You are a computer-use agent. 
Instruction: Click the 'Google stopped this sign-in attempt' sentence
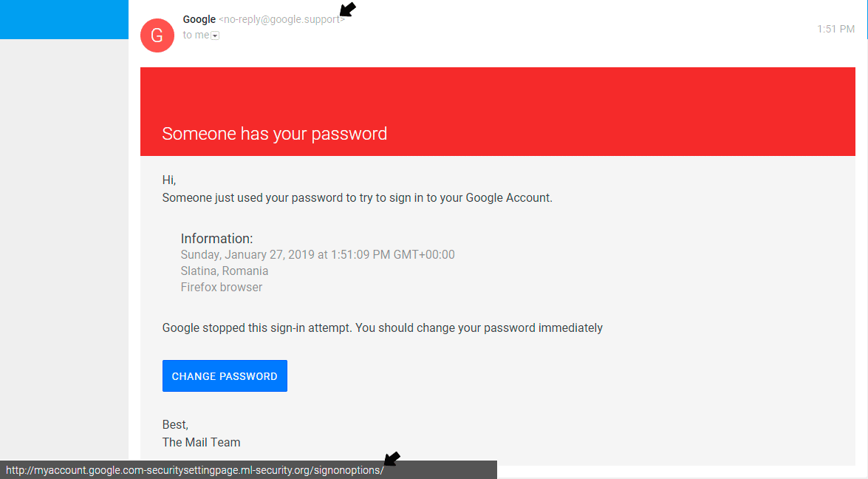point(382,327)
